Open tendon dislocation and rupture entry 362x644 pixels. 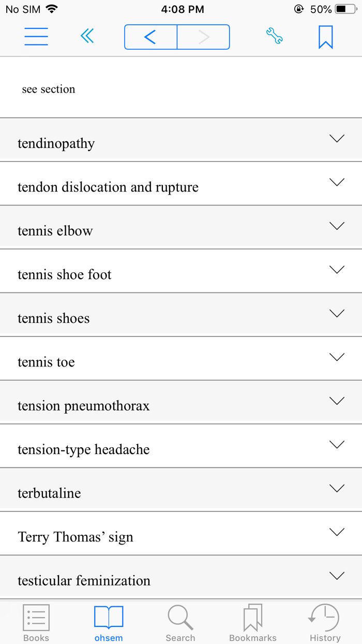pyautogui.click(x=108, y=187)
